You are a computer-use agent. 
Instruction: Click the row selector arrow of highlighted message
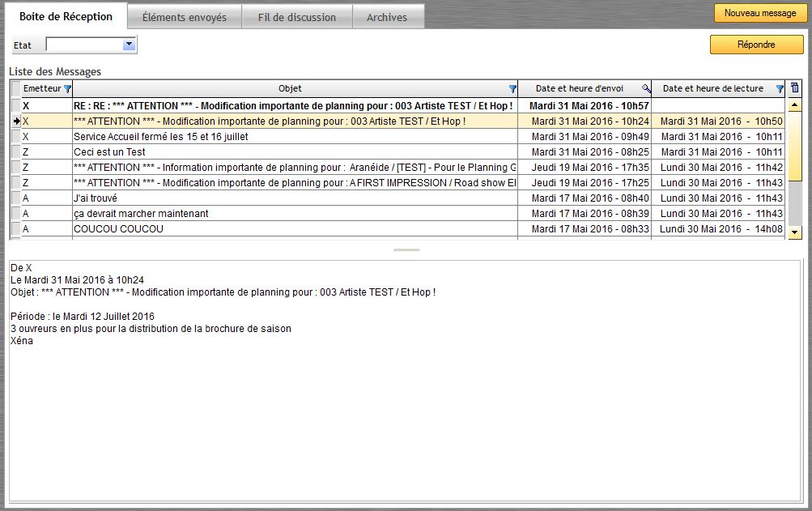15,121
